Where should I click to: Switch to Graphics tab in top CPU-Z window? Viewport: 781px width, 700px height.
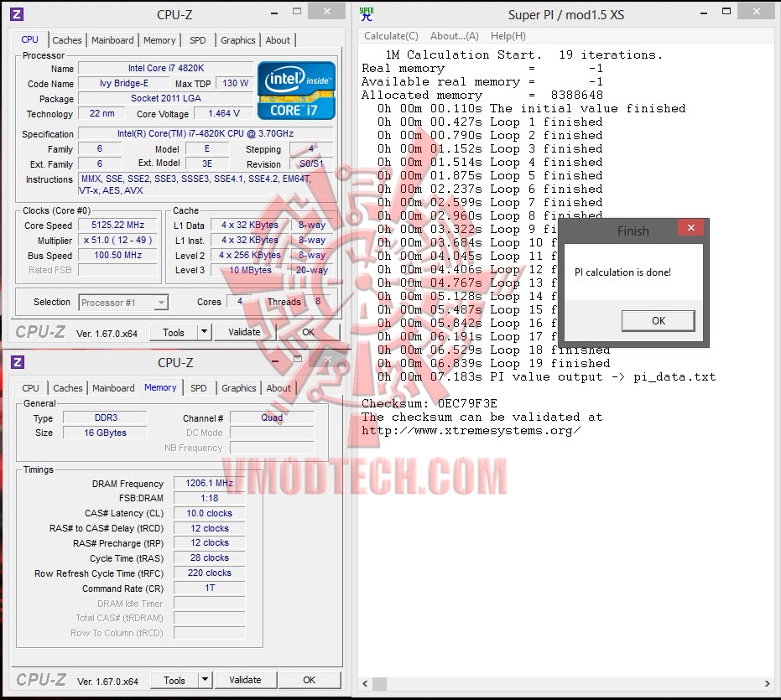tap(238, 40)
